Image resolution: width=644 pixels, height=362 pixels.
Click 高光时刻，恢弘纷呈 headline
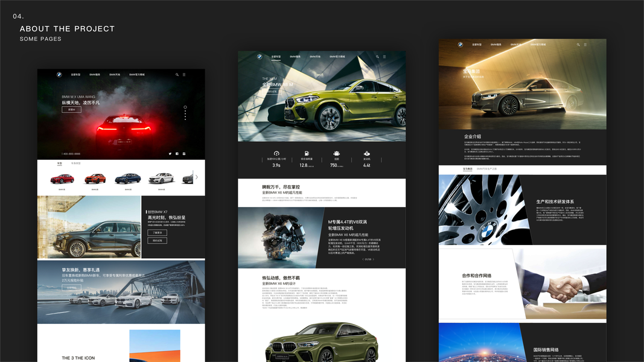(x=167, y=218)
